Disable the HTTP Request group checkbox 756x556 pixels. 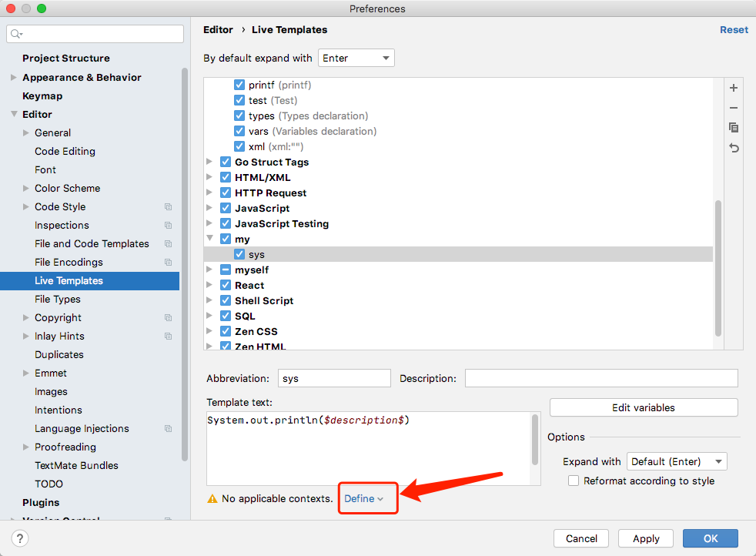tap(225, 193)
